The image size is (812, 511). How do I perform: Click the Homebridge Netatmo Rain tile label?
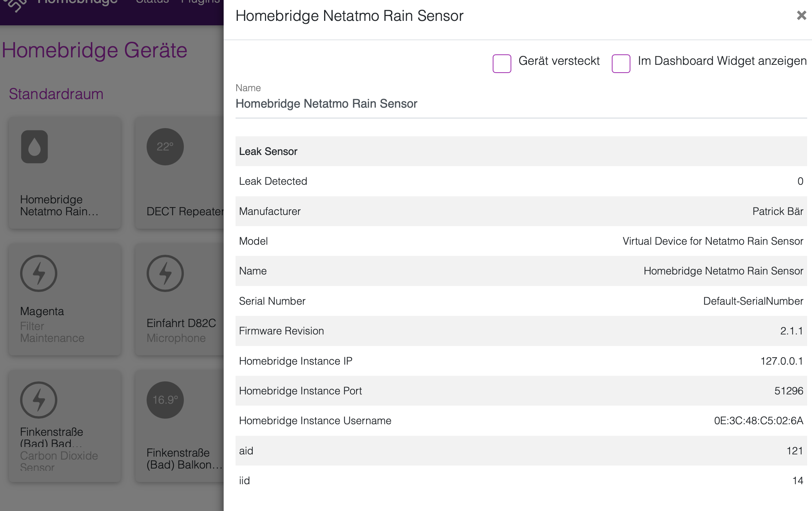pyautogui.click(x=59, y=205)
